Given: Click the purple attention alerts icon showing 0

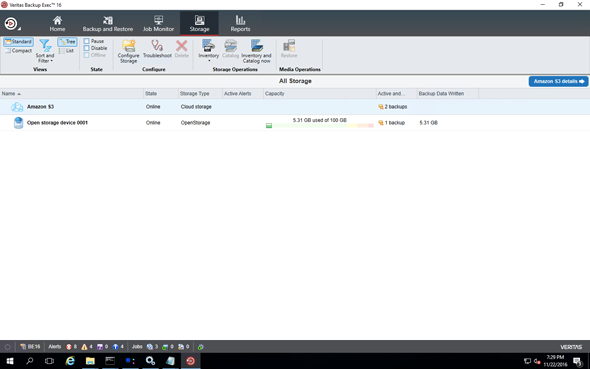Looking at the screenshot, I should [x=100, y=347].
